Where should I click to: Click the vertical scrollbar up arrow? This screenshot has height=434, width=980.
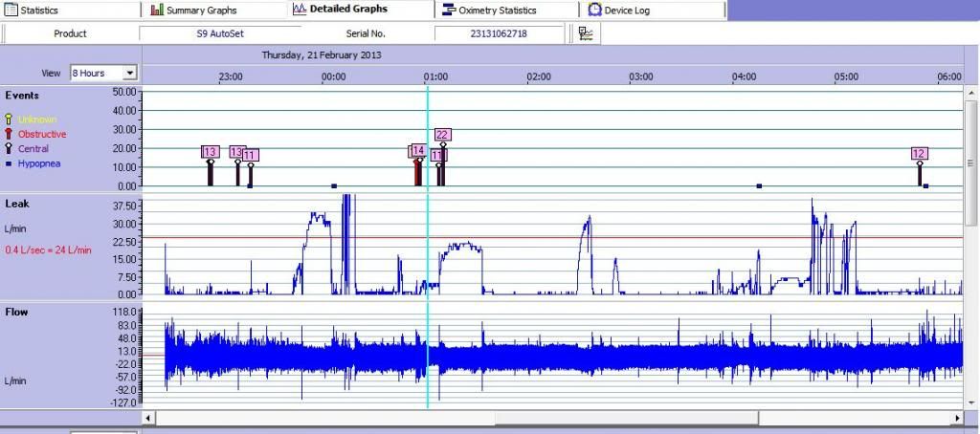pyautogui.click(x=971, y=93)
